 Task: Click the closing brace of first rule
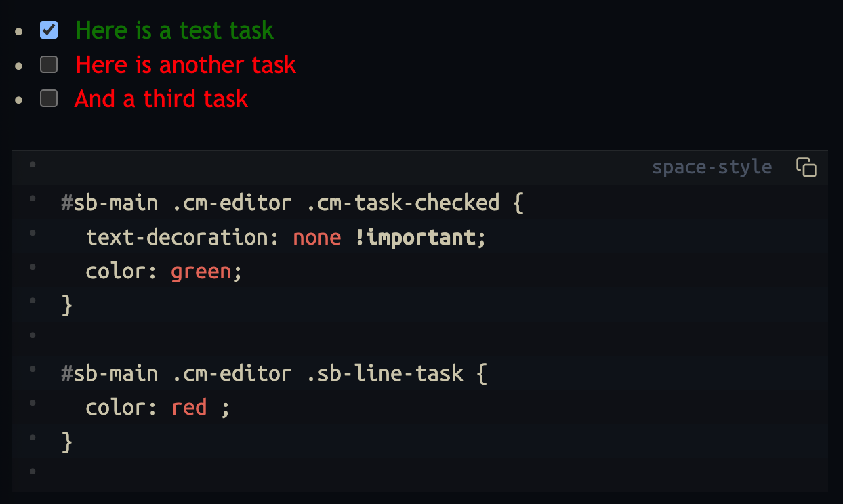[66, 306]
